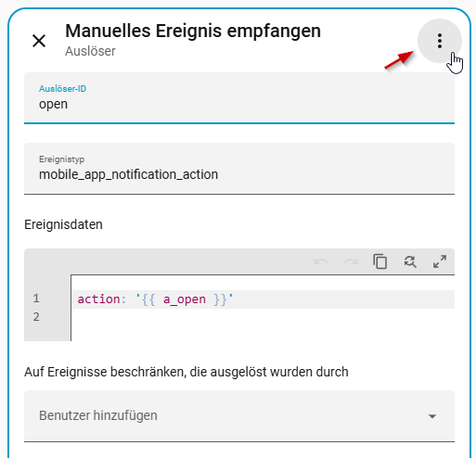The image size is (476, 458).
Task: Copy the Ereignisdaten editor contents
Action: (380, 261)
